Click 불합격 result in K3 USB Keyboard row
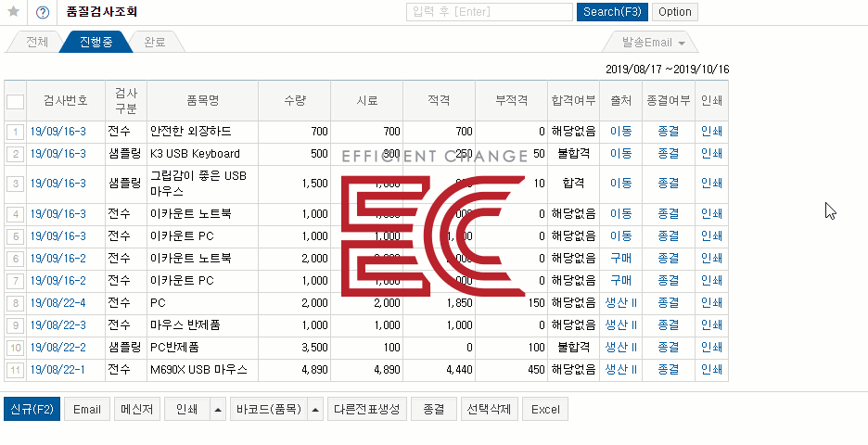Screen dimensions: 868x445 573,154
